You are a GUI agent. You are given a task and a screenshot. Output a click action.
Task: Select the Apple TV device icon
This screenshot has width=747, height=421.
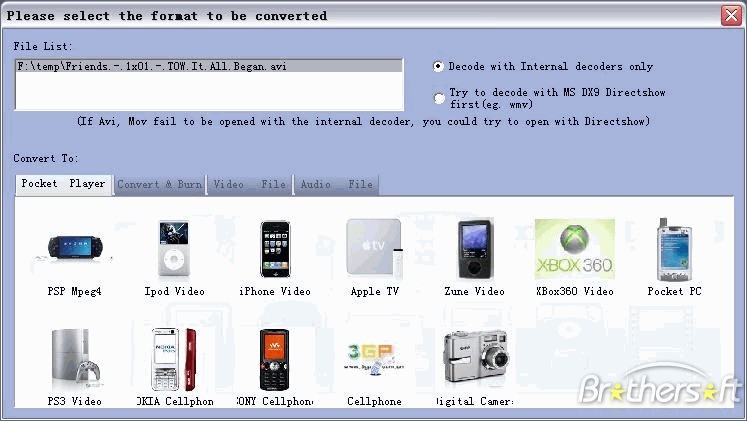click(x=374, y=249)
